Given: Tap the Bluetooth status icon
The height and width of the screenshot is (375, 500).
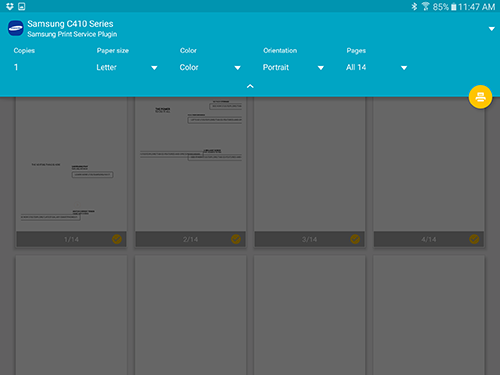Looking at the screenshot, I should 414,6.
